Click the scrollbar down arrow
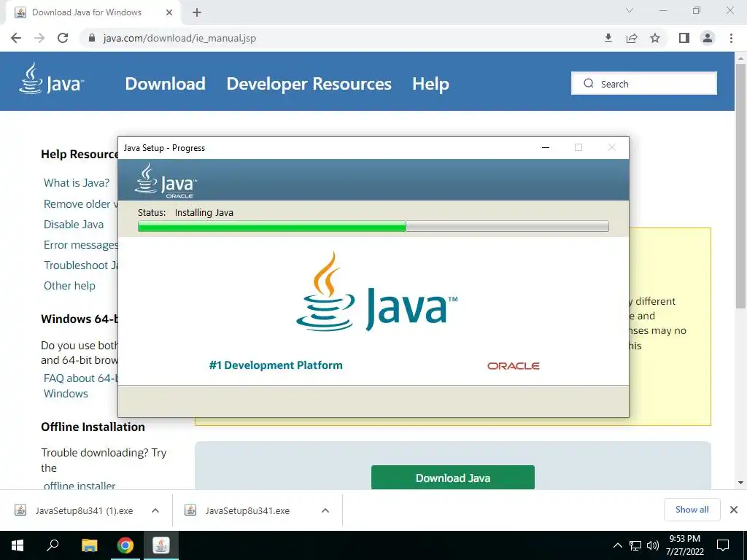Viewport: 747px width, 560px height. [740, 483]
